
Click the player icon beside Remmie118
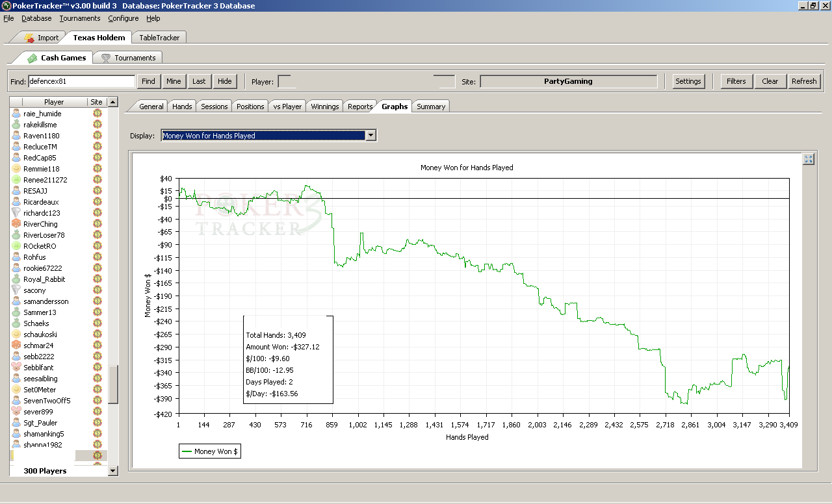pos(16,169)
